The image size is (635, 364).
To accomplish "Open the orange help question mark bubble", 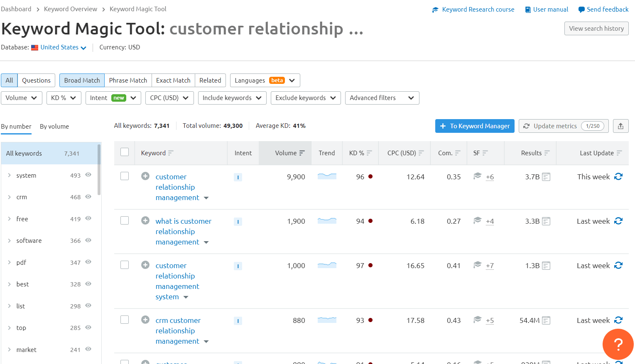I will coord(618,344).
